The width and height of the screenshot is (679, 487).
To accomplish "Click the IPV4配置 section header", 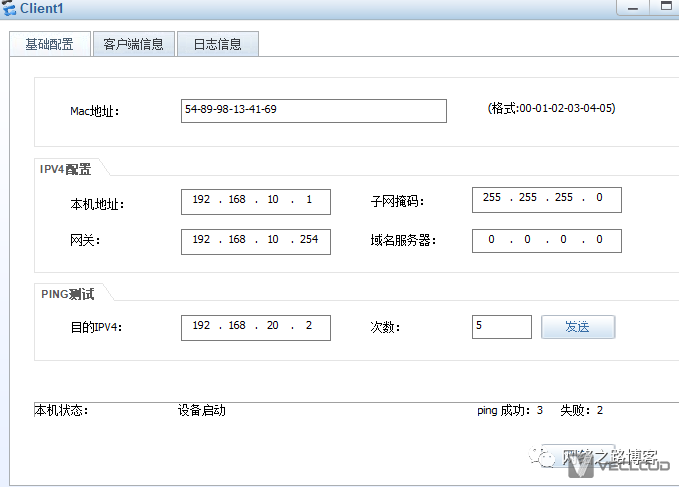I will pyautogui.click(x=65, y=169).
